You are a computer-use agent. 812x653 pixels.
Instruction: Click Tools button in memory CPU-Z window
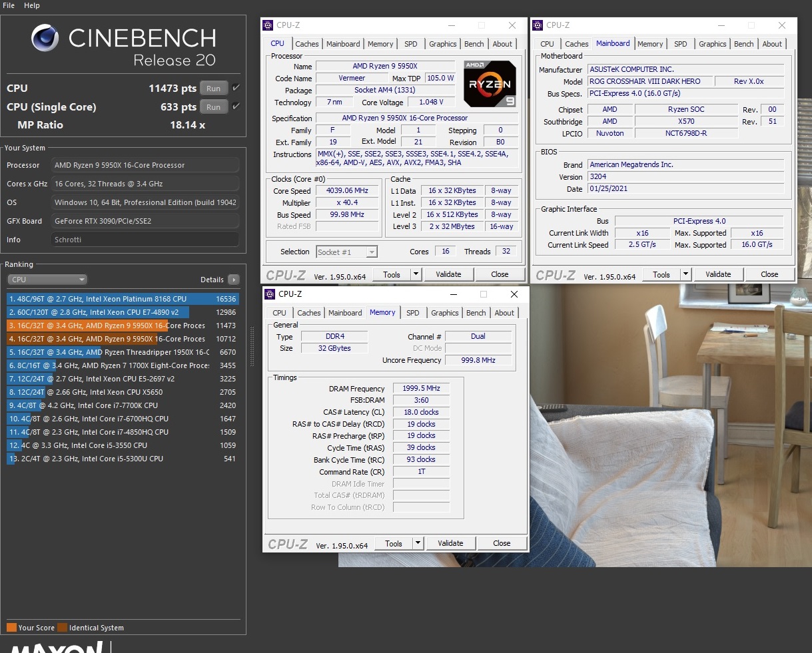tap(394, 543)
